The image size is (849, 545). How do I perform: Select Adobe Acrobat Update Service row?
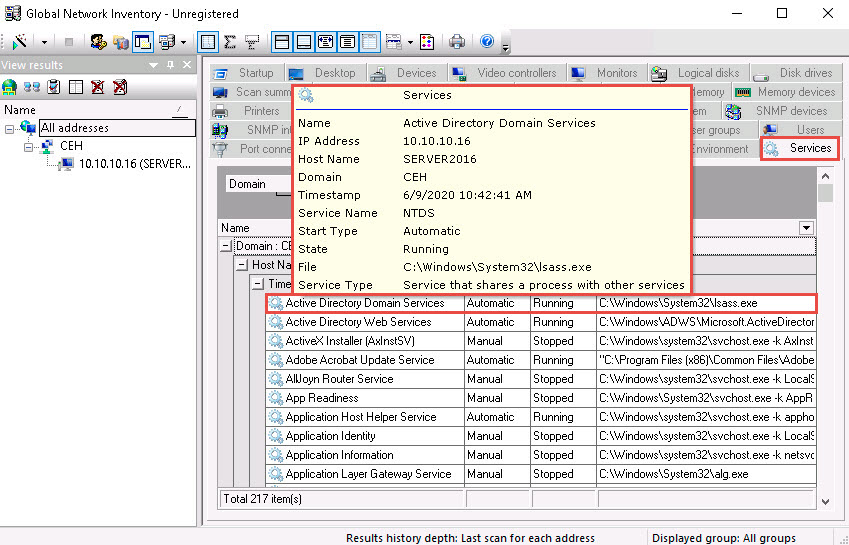(x=540, y=360)
